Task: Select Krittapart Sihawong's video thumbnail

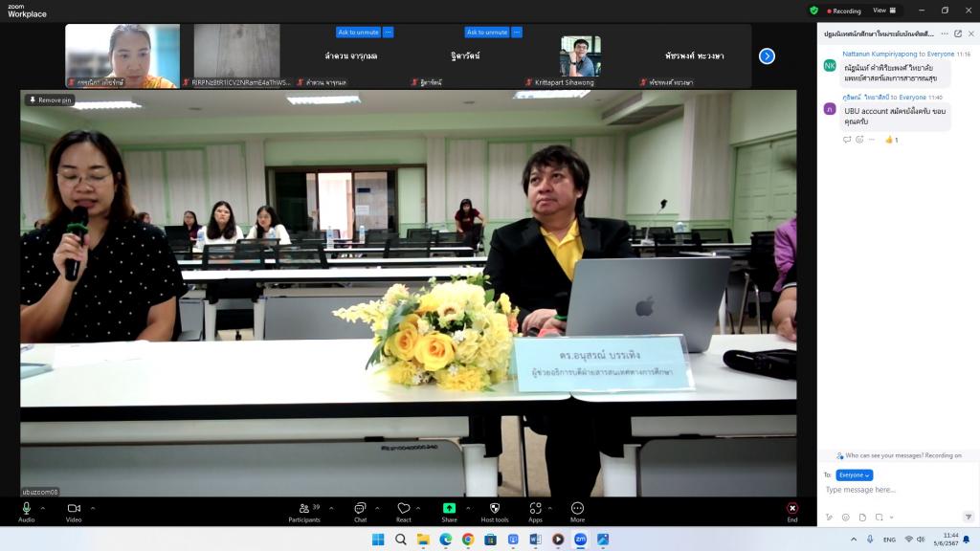Action: click(581, 56)
